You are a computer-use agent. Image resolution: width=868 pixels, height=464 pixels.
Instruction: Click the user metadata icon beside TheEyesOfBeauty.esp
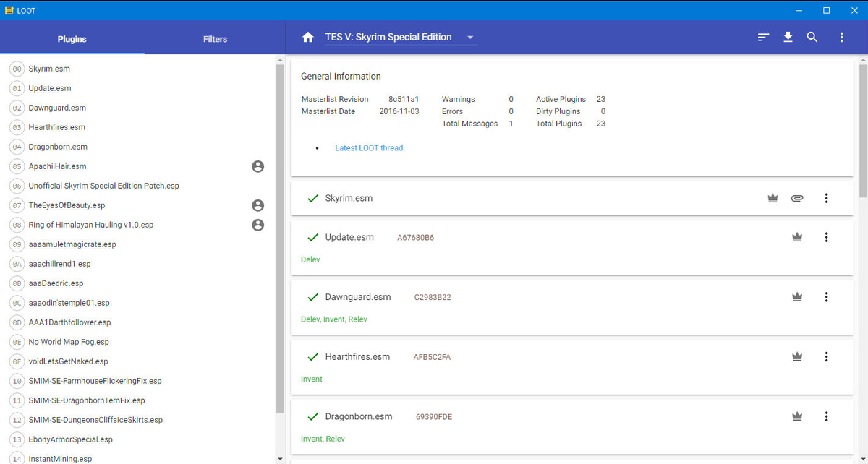pos(258,205)
